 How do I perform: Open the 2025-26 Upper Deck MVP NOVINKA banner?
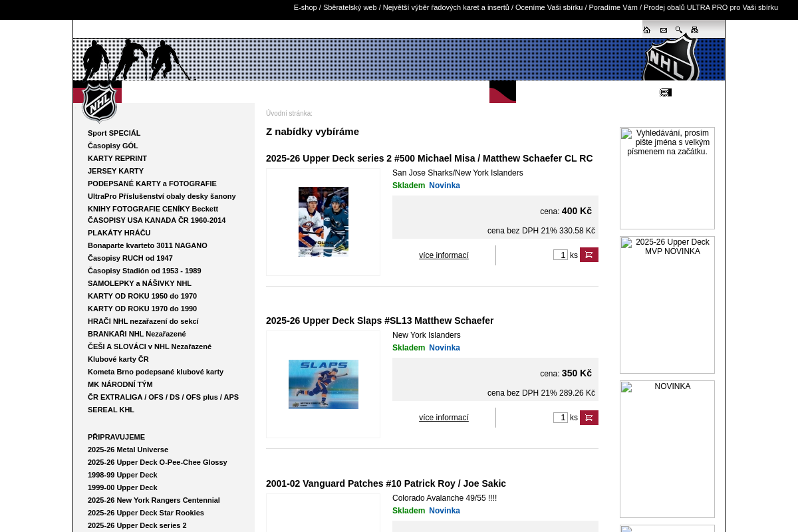(667, 305)
